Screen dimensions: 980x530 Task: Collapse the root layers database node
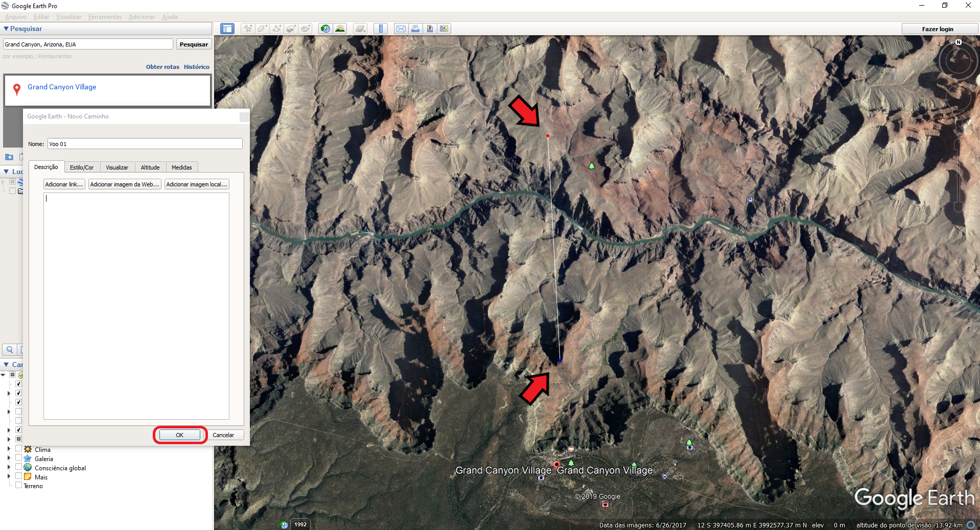[x=3, y=375]
